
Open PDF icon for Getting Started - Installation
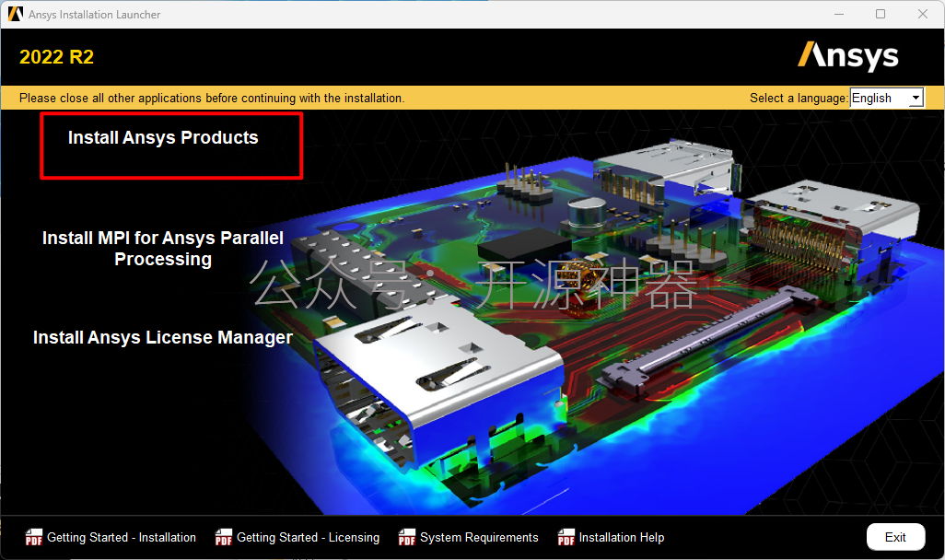[x=34, y=537]
